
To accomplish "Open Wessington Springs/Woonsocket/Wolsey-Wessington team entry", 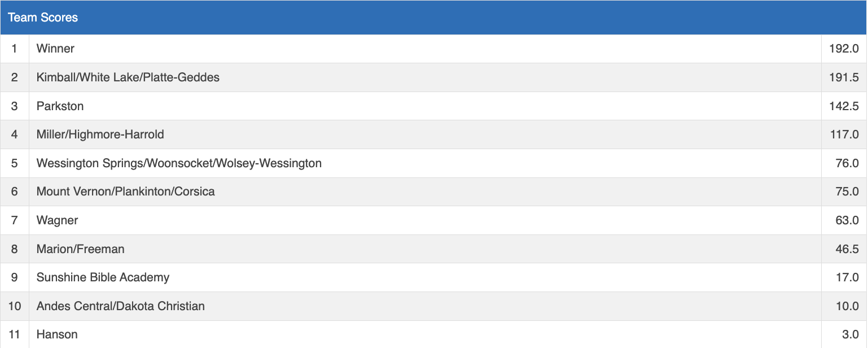I will pyautogui.click(x=179, y=163).
